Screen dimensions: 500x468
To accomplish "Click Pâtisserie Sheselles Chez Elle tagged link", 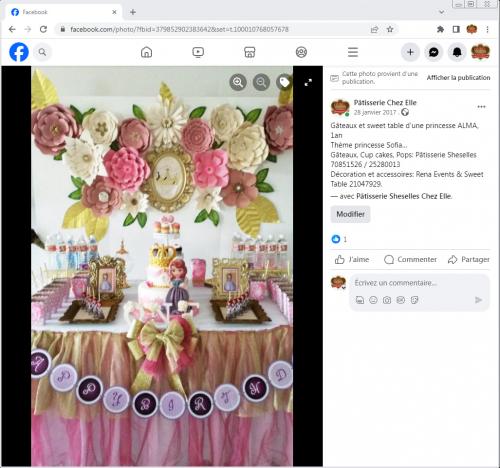I will [x=404, y=196].
